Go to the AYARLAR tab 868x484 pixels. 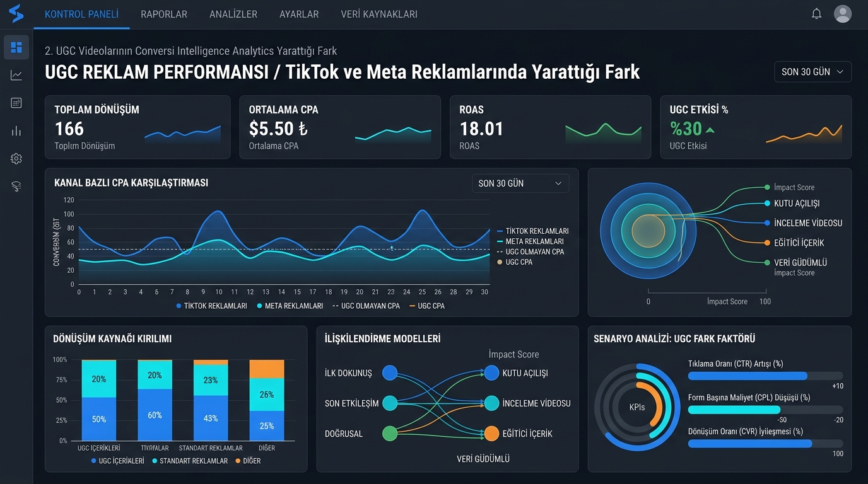[x=299, y=14]
